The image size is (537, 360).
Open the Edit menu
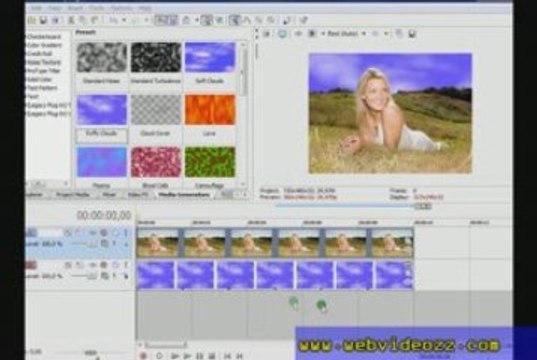[x=37, y=8]
